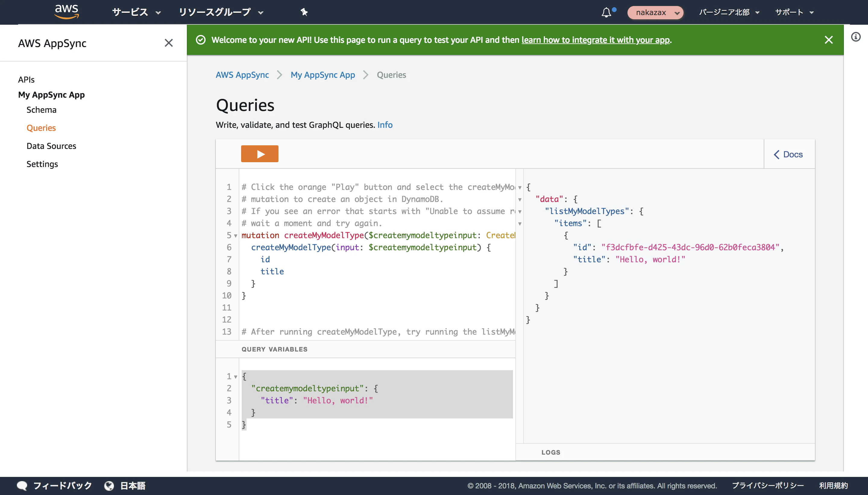Follow the My AppSync App breadcrumb link
This screenshot has width=868, height=495.
(323, 75)
